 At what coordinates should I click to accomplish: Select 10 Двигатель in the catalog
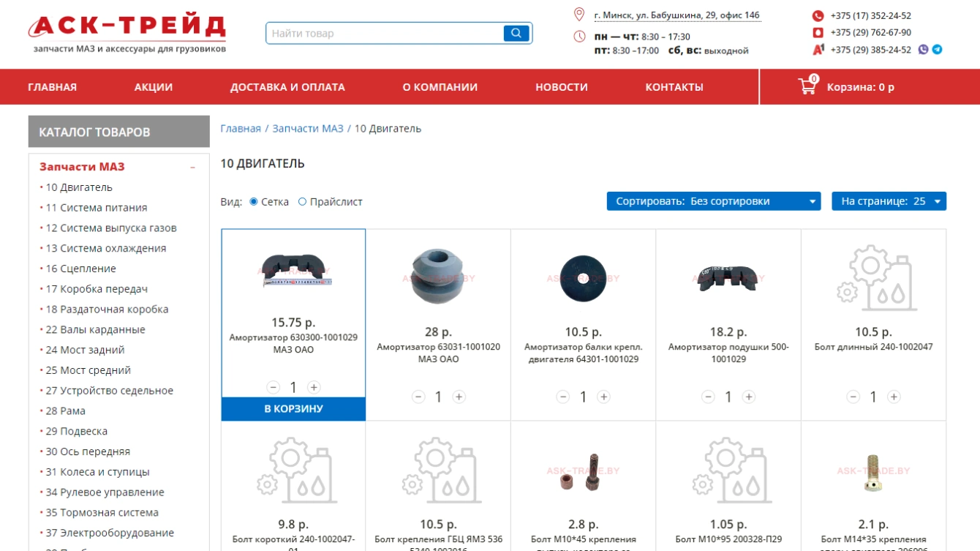pyautogui.click(x=79, y=187)
